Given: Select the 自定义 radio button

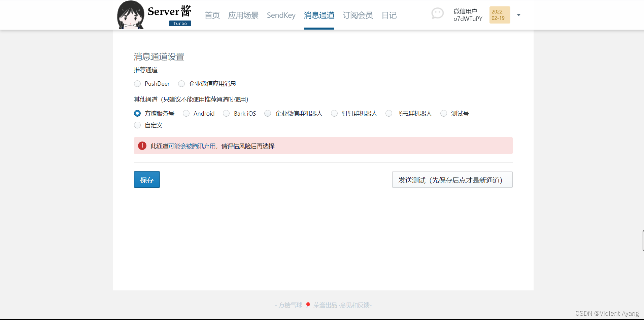Looking at the screenshot, I should click(137, 125).
